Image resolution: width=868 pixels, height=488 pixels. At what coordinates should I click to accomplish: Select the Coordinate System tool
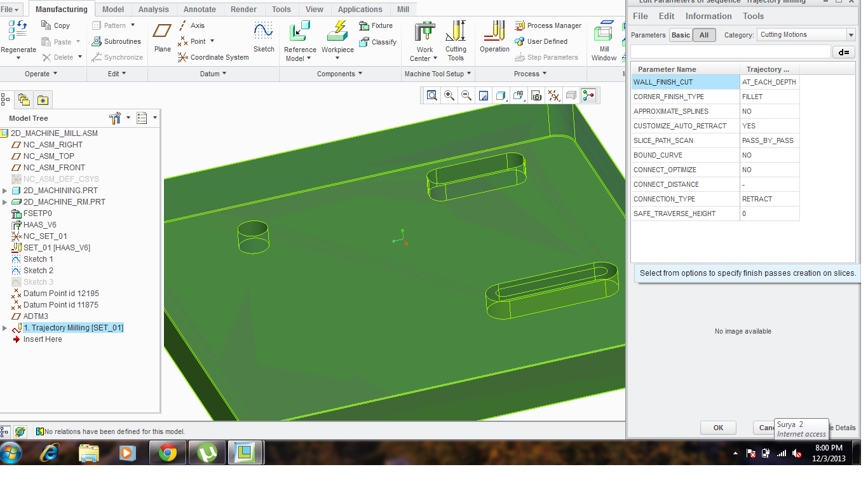point(214,57)
